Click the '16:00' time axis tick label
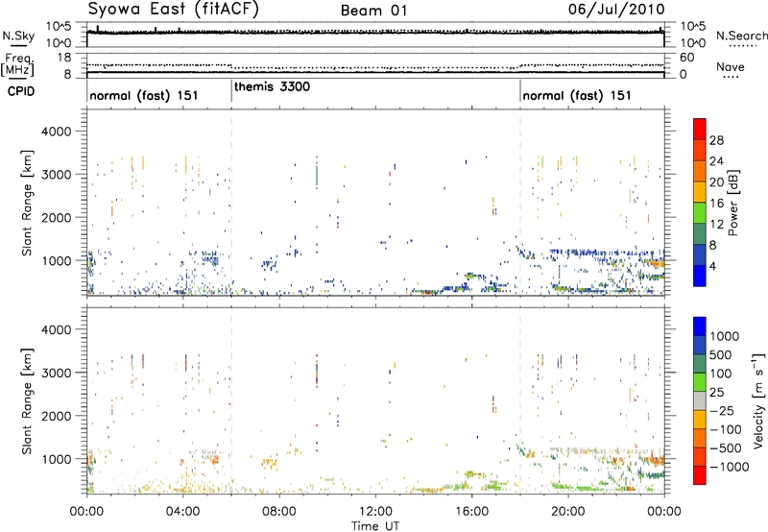The height and width of the screenshot is (532, 768). point(471,512)
